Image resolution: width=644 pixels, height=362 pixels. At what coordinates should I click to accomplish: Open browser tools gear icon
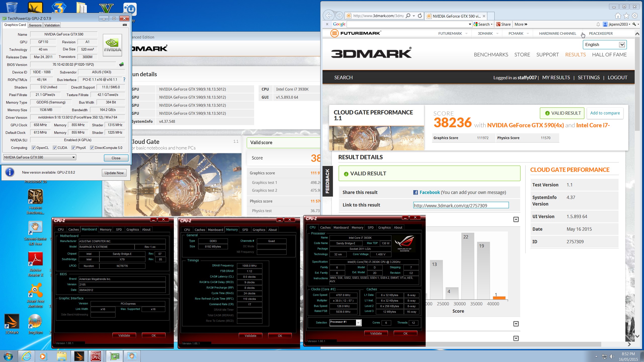635,16
